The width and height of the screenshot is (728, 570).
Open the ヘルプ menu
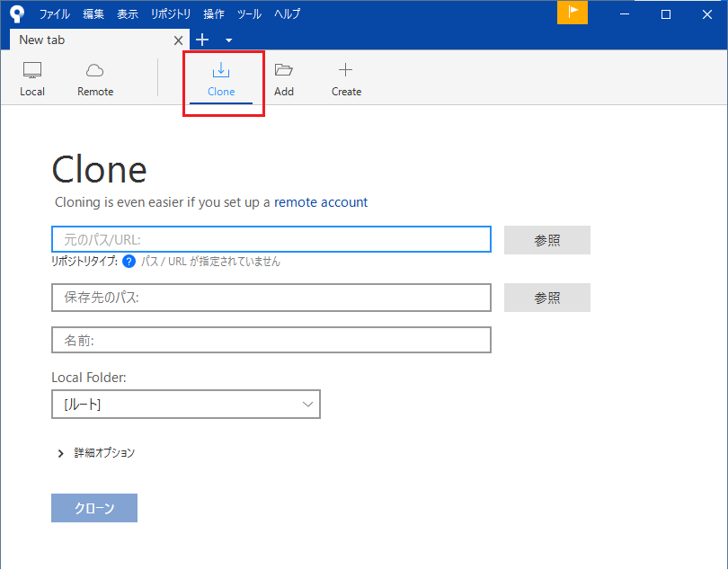click(x=287, y=14)
